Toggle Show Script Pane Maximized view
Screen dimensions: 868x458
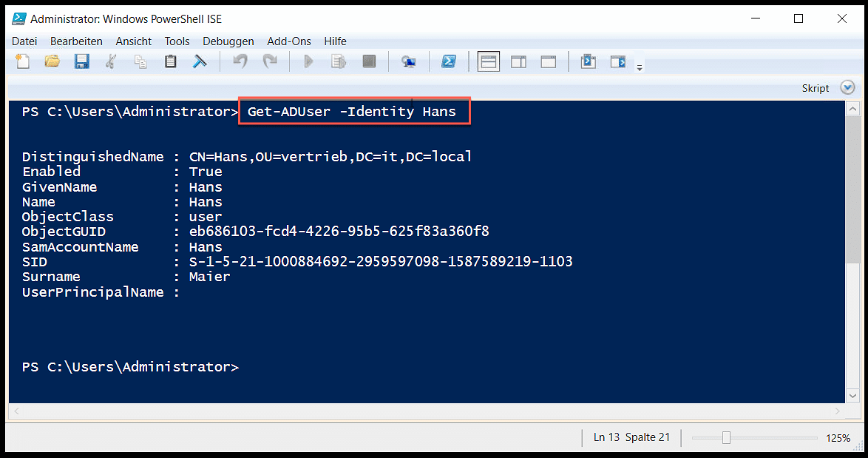(548, 61)
